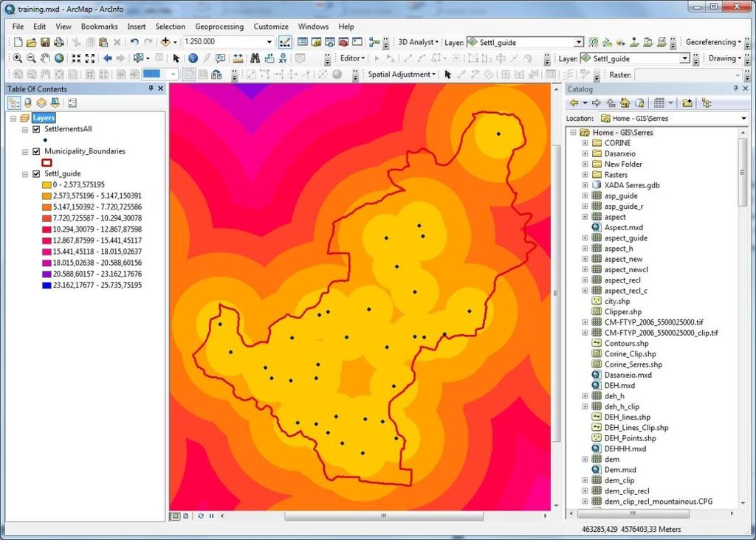The image size is (756, 540).
Task: Open the Georeferencing dropdown menu
Action: pos(713,42)
